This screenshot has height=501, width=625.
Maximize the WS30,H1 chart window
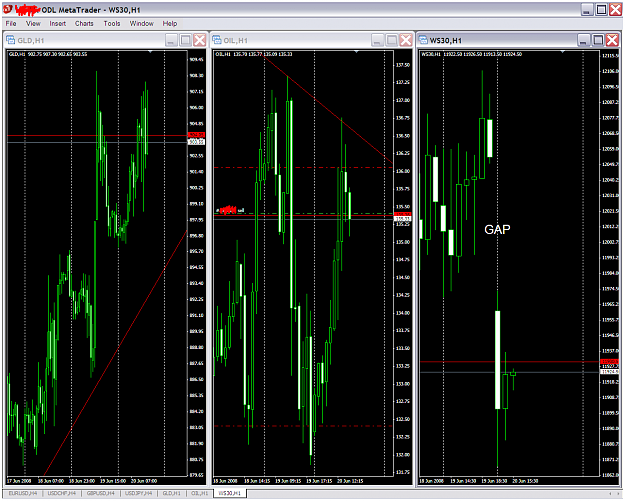(598, 40)
